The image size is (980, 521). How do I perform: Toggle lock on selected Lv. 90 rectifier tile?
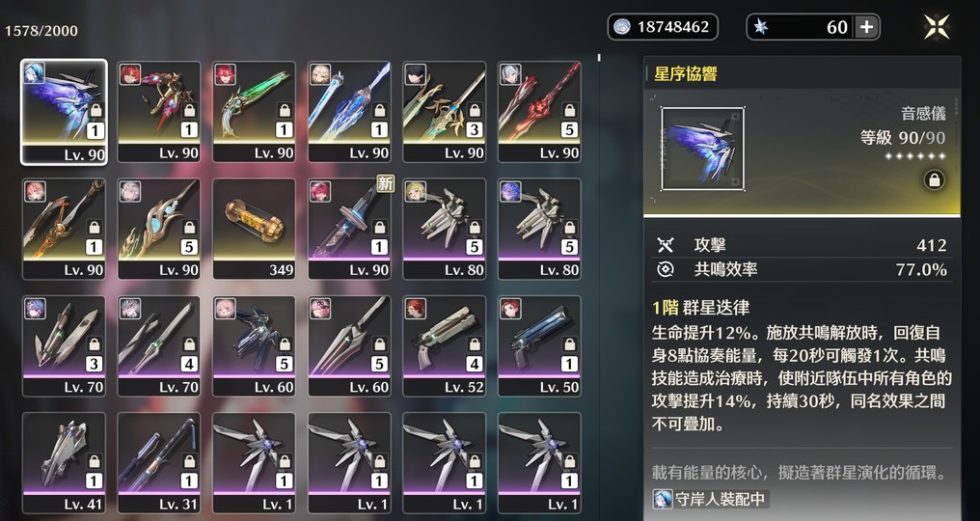coord(95,111)
